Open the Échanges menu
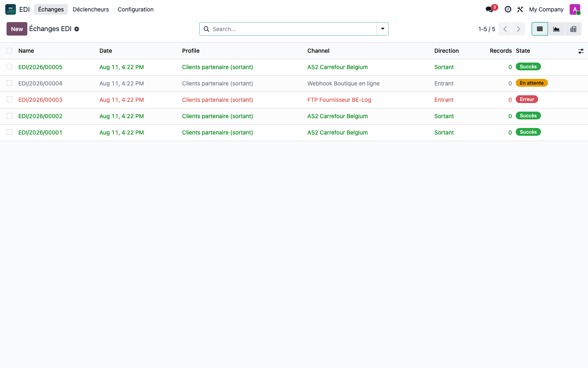This screenshot has height=368, width=588. [x=51, y=9]
